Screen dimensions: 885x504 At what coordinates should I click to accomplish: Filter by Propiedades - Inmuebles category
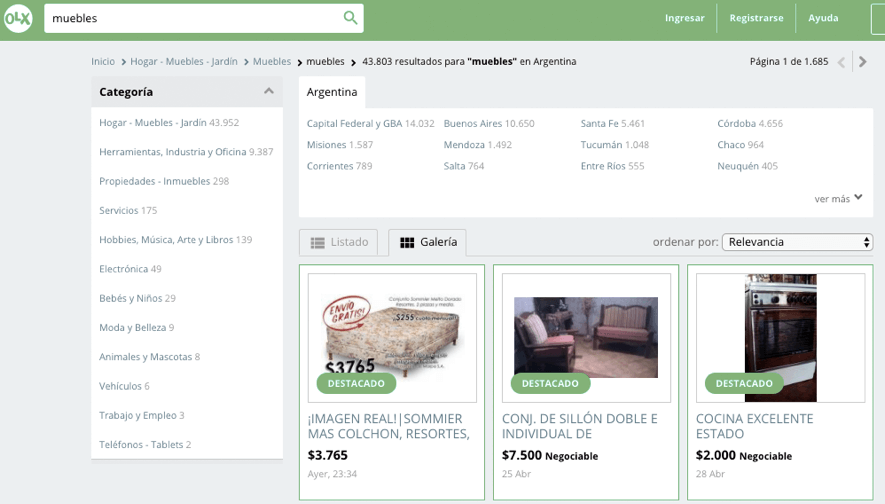(x=164, y=181)
